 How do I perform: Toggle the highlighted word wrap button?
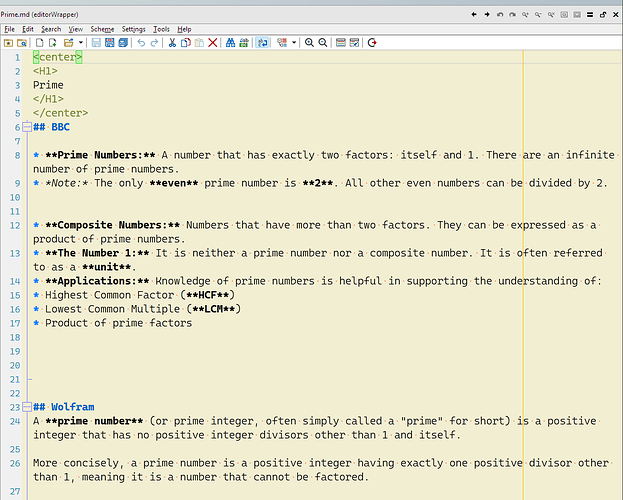(262, 43)
